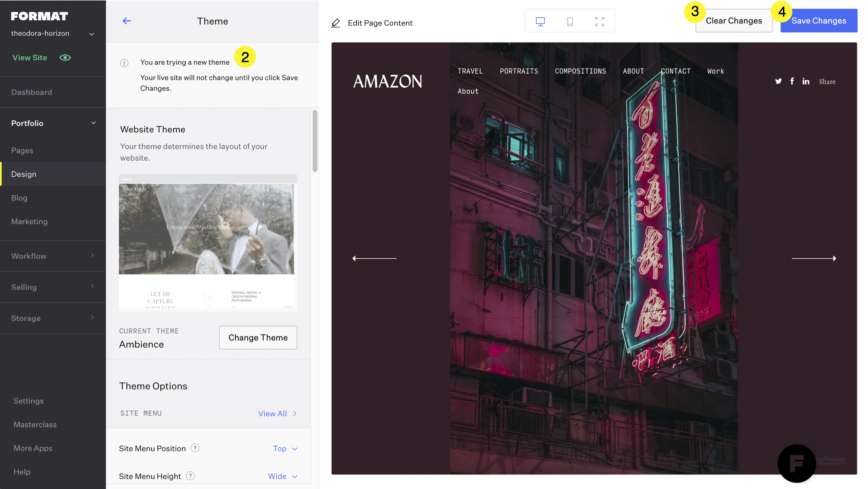Open the theodora-horizon account dropdown

click(x=53, y=33)
